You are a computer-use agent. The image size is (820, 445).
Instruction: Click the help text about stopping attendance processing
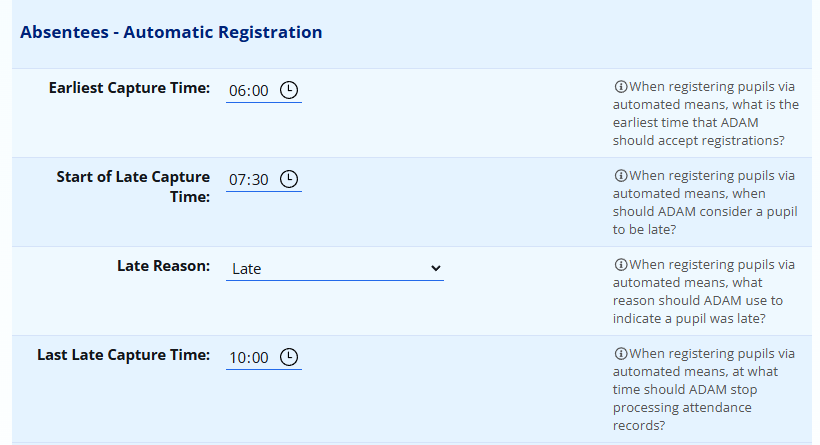pyautogui.click(x=705, y=389)
